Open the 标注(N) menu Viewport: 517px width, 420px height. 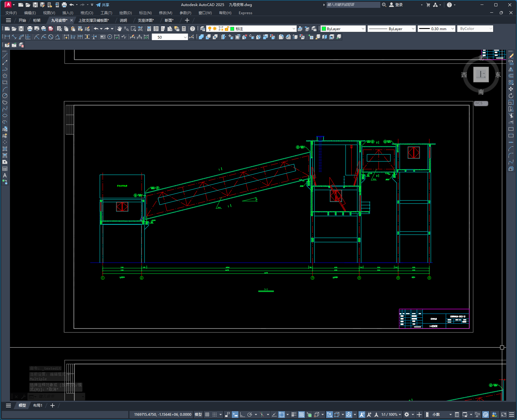[145, 13]
